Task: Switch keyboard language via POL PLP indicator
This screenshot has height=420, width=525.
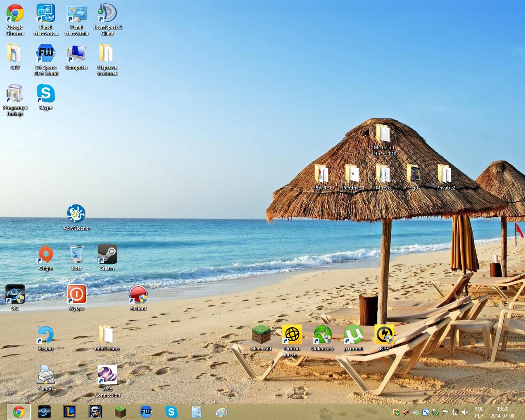Action: click(x=479, y=412)
